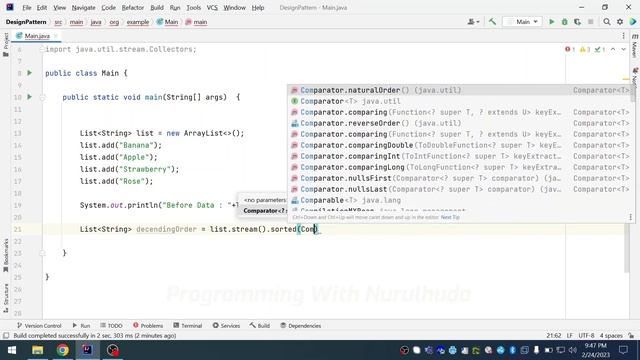Image resolution: width=640 pixels, height=360 pixels.
Task: Click the completion popup scrollbar
Action: (633, 94)
